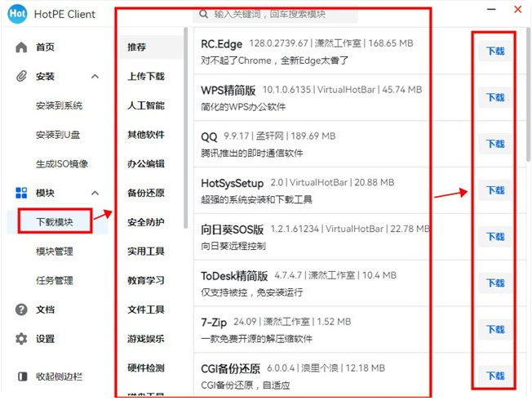
Task: Click the blue grid icon beside 模块
Action: [x=21, y=193]
